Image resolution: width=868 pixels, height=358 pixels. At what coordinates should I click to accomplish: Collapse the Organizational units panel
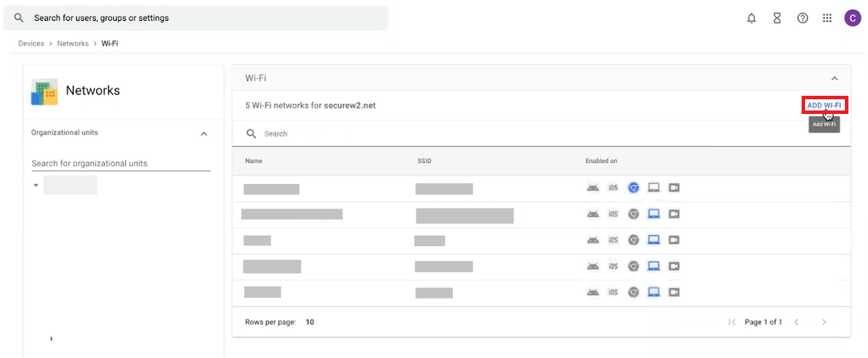[203, 134]
